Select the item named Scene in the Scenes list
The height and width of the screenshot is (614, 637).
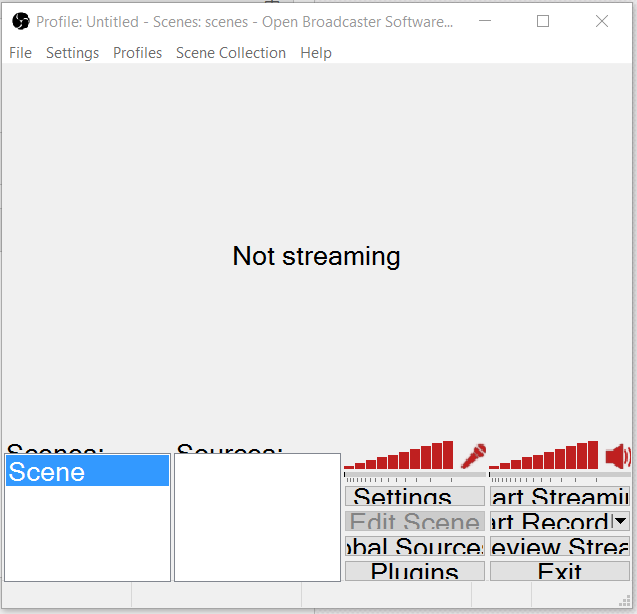click(87, 471)
